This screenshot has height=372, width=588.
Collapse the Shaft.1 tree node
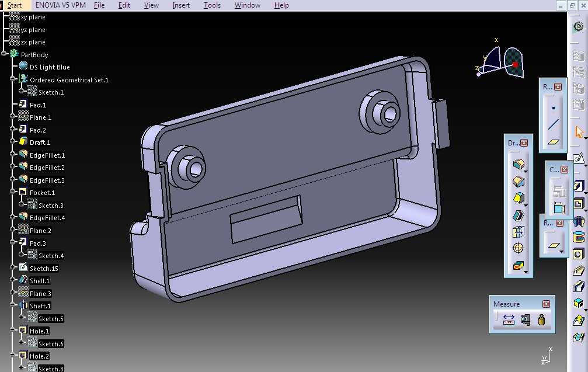click(x=13, y=304)
